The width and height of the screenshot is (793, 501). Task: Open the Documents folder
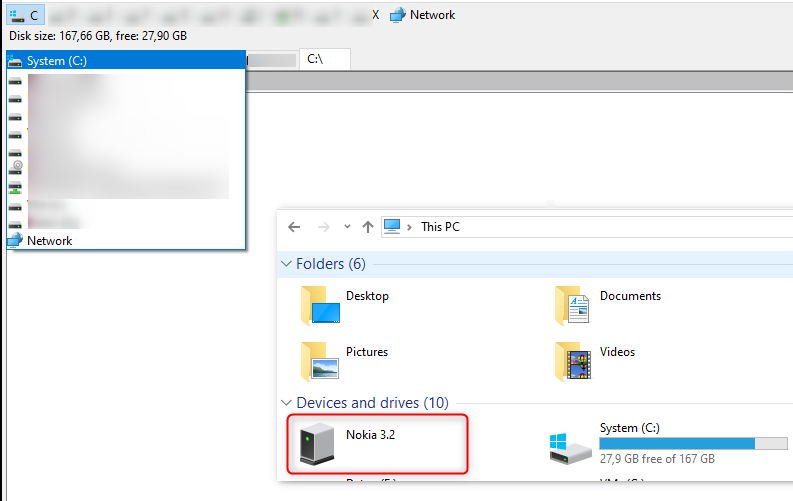pos(608,305)
